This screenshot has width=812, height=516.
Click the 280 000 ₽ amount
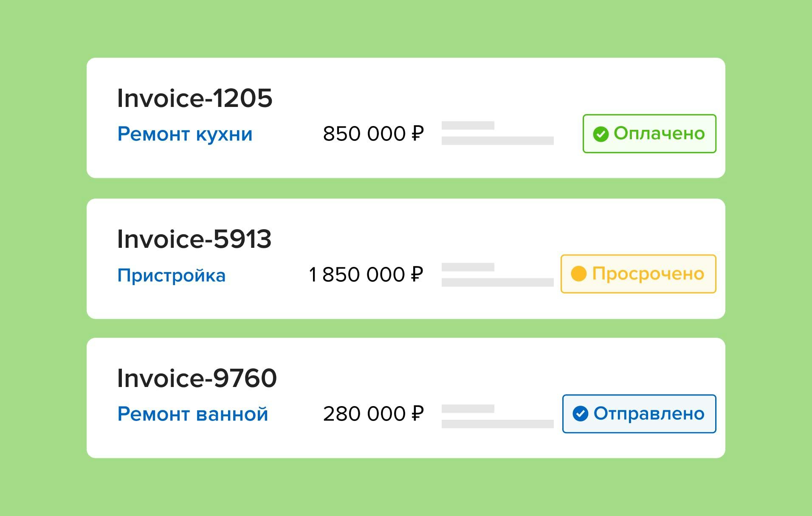coord(373,414)
